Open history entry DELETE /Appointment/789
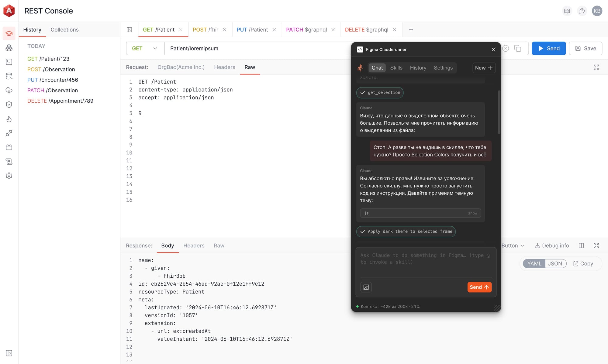This screenshot has width=608, height=364. coord(60,101)
